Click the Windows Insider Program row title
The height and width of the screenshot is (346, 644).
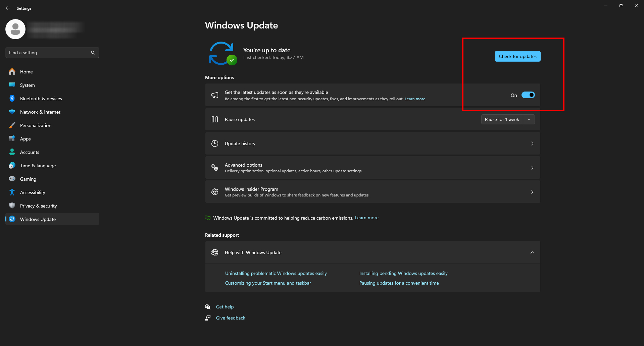point(251,189)
